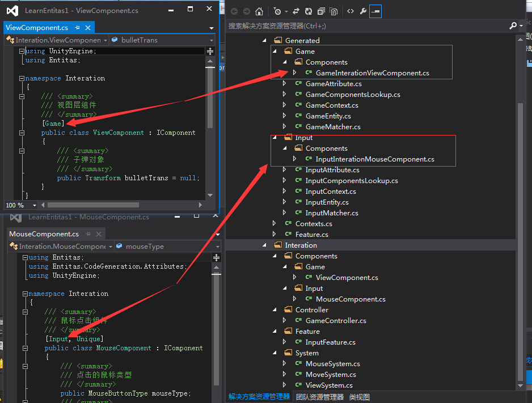
Task: Collapse the Interation folder in tree
Action: (264, 245)
